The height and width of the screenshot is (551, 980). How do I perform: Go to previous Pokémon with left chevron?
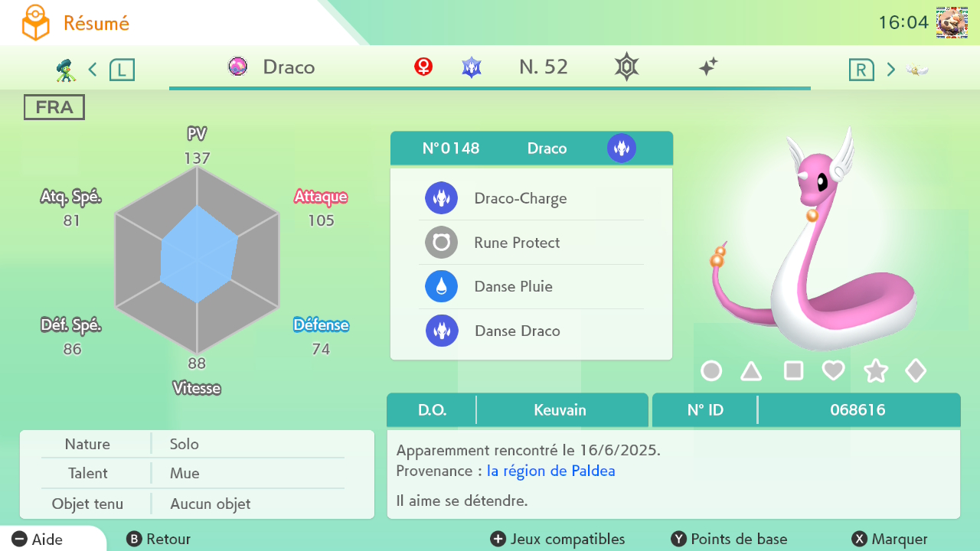(93, 70)
